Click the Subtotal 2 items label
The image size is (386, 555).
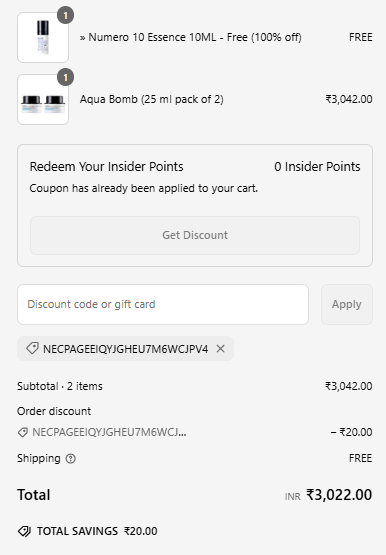[60, 386]
